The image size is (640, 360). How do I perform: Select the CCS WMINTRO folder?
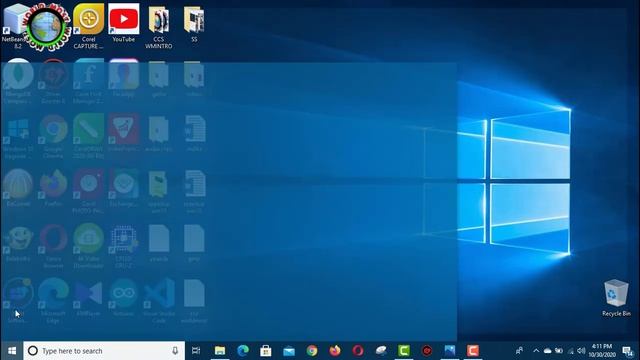pyautogui.click(x=159, y=27)
